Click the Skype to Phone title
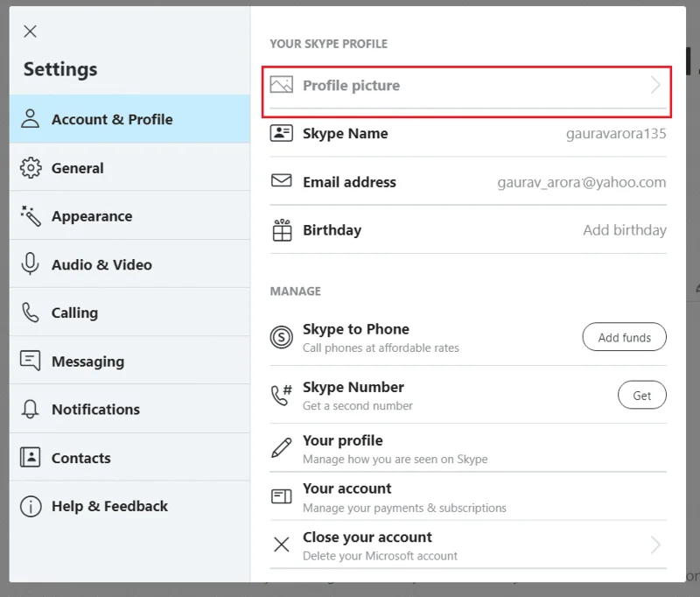 [356, 329]
